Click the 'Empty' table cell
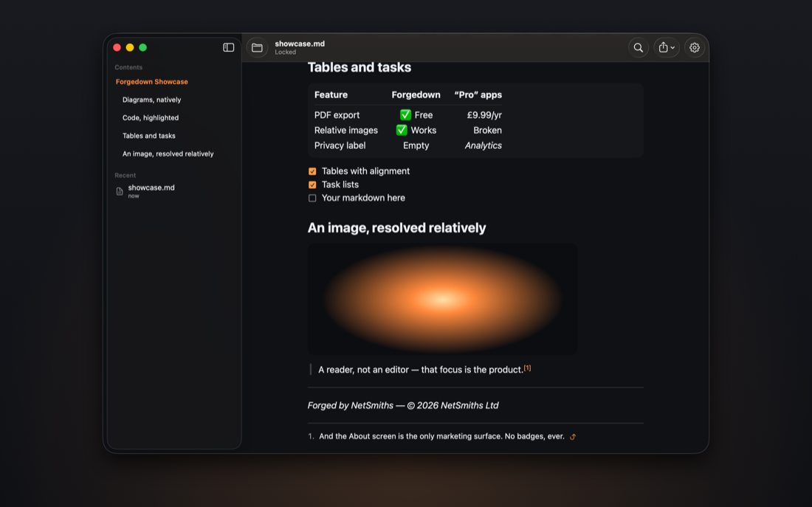 tap(416, 145)
